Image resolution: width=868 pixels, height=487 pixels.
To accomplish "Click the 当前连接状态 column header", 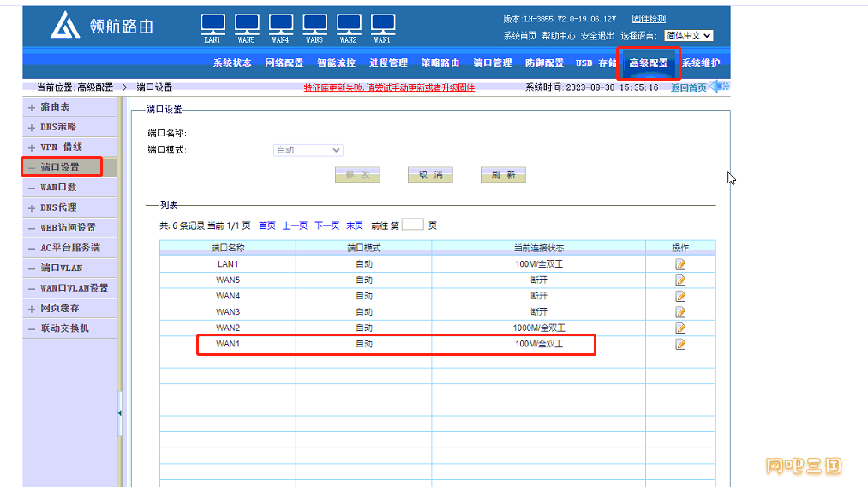I will tap(539, 248).
